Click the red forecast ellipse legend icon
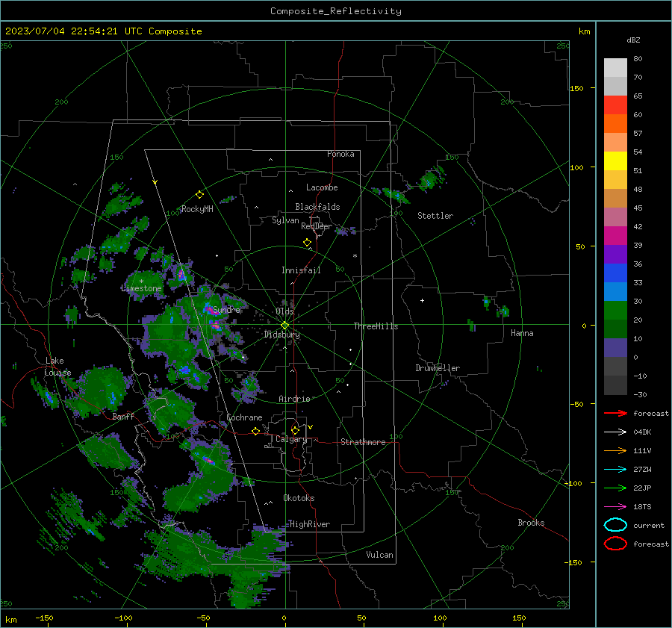Viewport: 672px width, 628px height. [615, 544]
